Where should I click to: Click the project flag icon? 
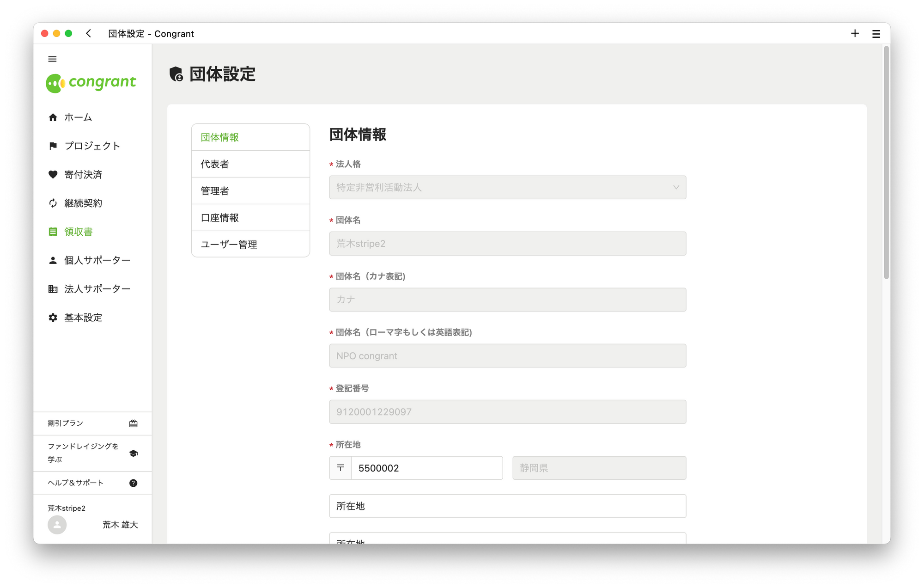[x=53, y=146]
